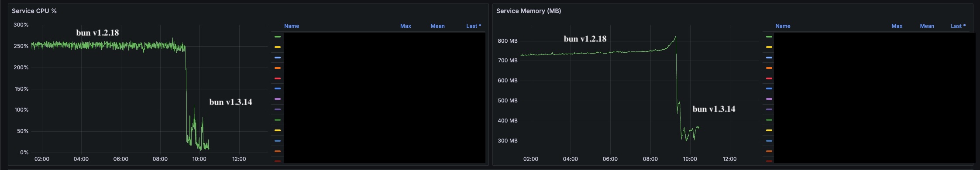Click light purple series swatch in Memory legend
980x170 pixels.
[769, 99]
